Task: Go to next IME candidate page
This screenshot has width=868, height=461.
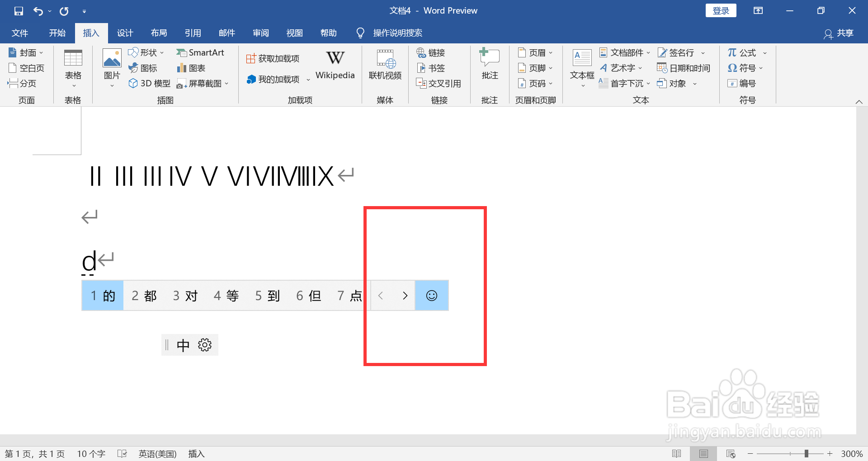Action: pyautogui.click(x=405, y=296)
